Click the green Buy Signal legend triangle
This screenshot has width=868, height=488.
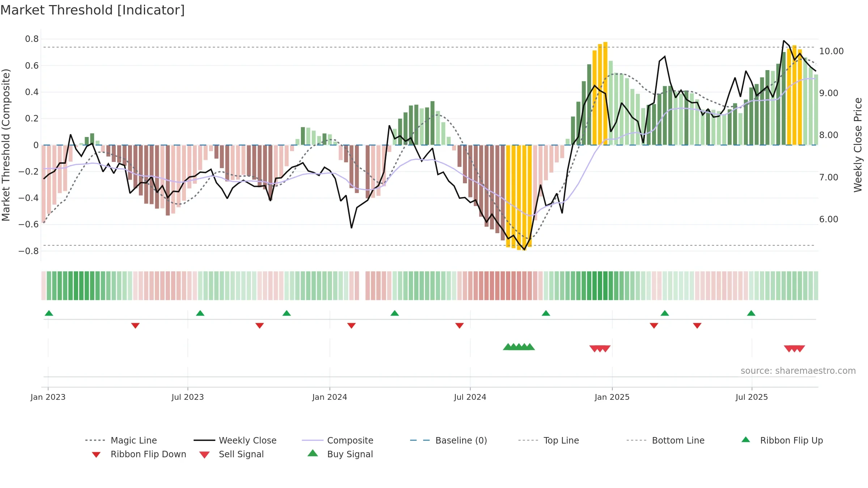(x=313, y=453)
